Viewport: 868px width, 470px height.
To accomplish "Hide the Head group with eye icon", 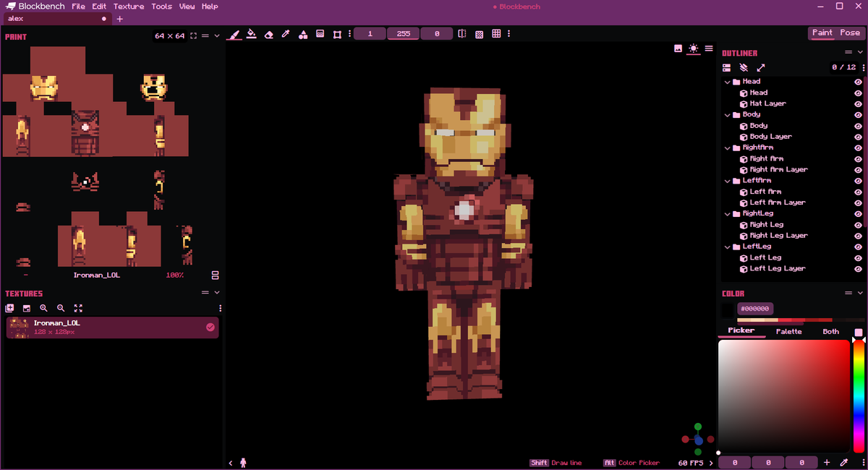I will point(858,82).
